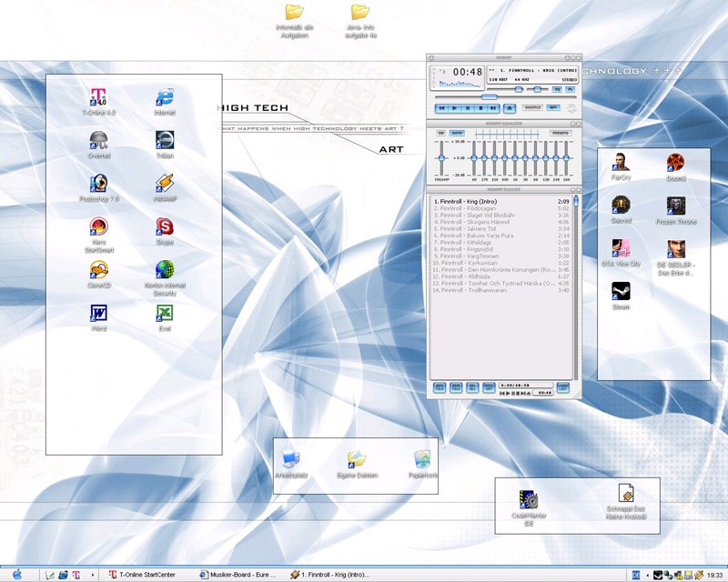Expand the taskbar quick launch arrow
The width and height of the screenshot is (728, 582).
[93, 575]
